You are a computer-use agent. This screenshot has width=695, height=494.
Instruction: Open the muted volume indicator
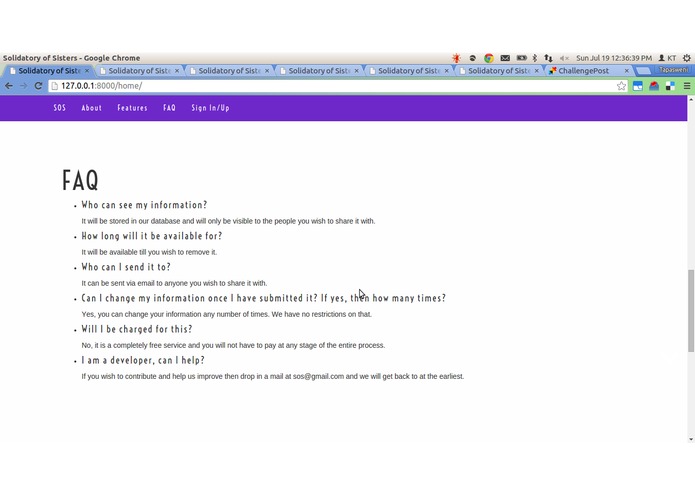point(564,58)
